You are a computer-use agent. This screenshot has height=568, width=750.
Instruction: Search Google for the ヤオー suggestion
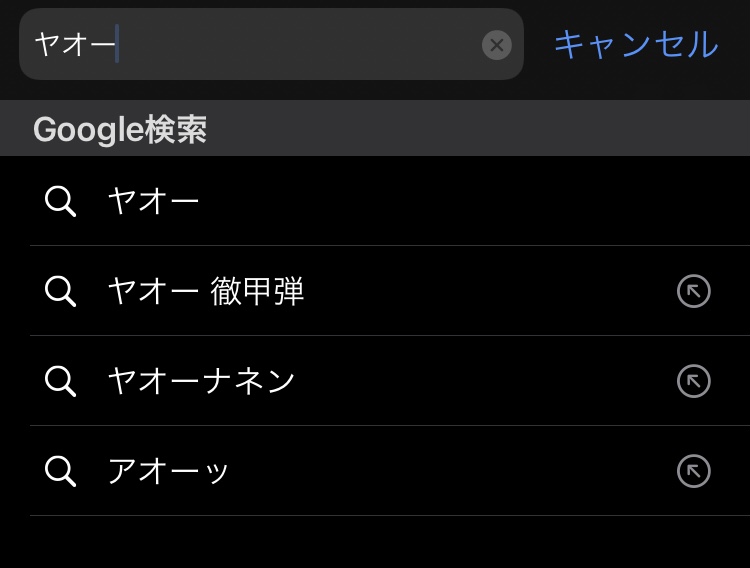(x=153, y=201)
